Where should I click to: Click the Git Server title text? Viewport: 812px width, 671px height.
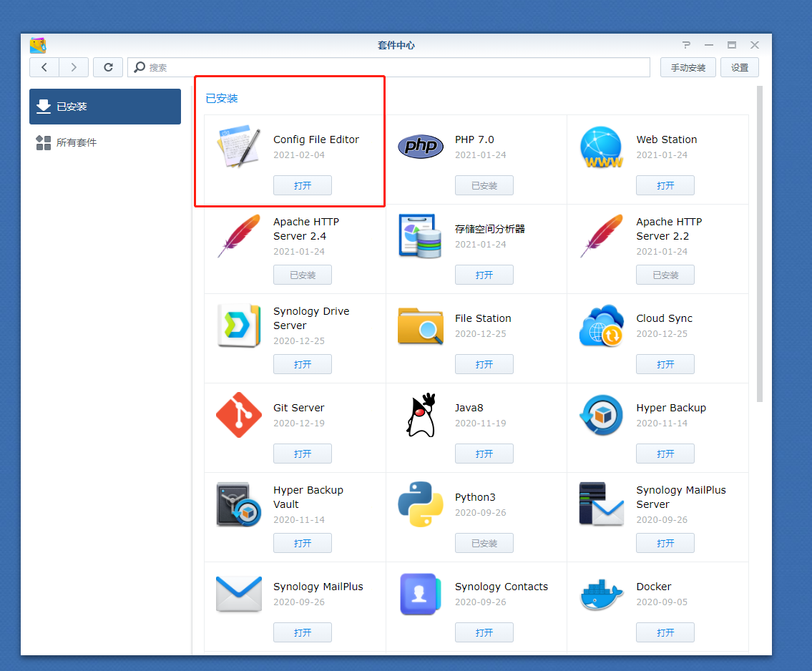pyautogui.click(x=299, y=408)
